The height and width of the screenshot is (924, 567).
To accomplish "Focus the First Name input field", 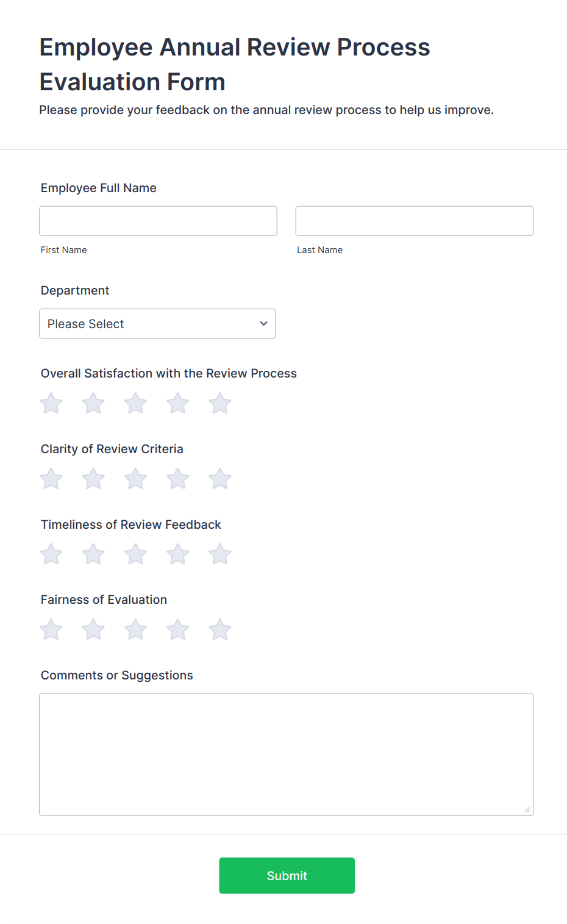I will coord(158,221).
